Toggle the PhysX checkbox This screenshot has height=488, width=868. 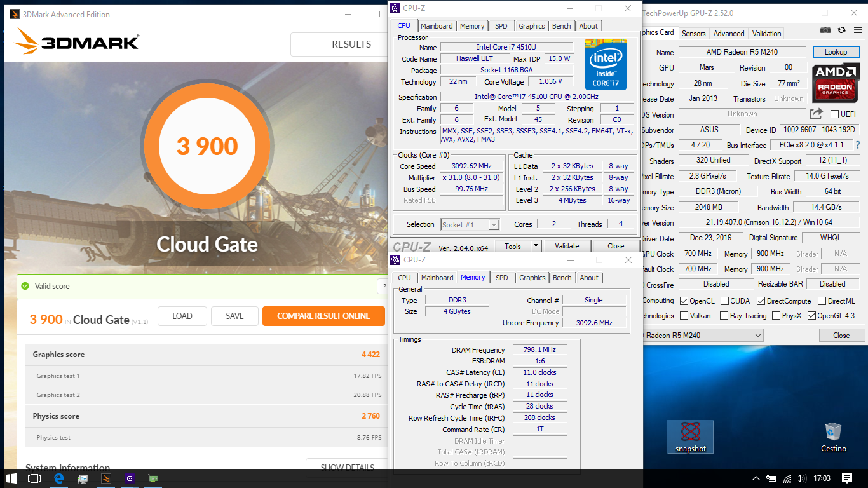(776, 316)
